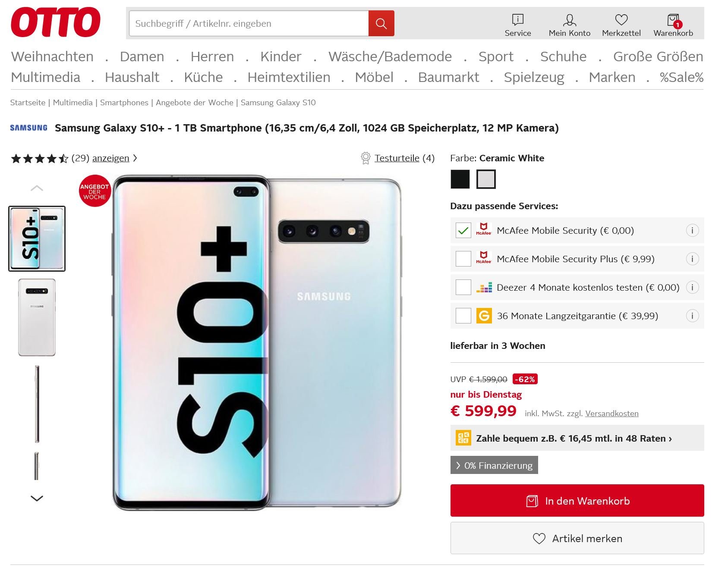Screen dimensions: 728x571
Task: Uncheck McAfee Mobile Security free service
Action: click(x=463, y=230)
